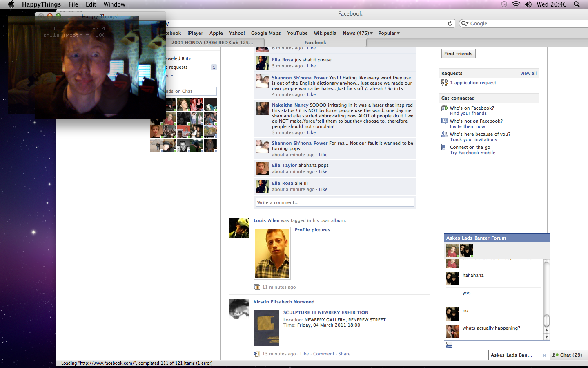Screen dimensions: 588x368
Task: Open SCULPTURE III NEWBERY EXHIBITION link
Action: point(326,312)
